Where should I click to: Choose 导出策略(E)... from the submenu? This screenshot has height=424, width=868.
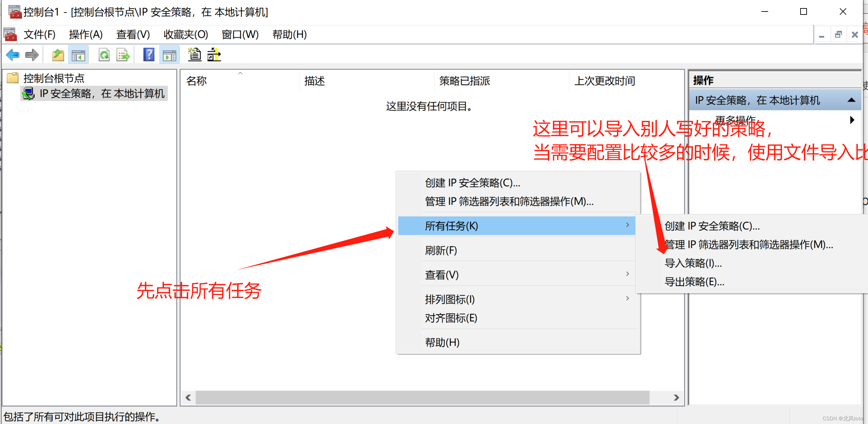pyautogui.click(x=694, y=282)
